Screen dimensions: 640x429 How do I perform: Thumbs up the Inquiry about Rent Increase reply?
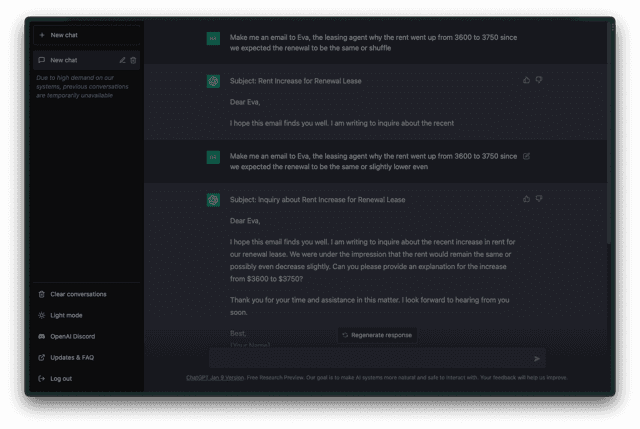[527, 199]
